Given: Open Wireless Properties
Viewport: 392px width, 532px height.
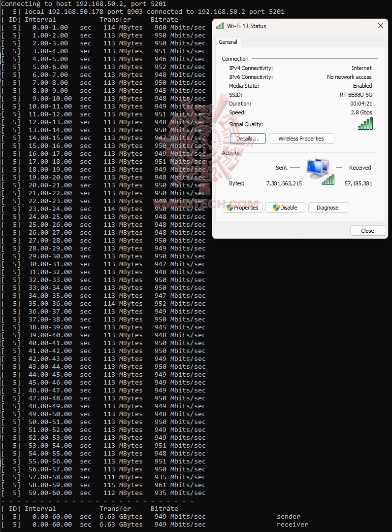Looking at the screenshot, I should [301, 139].
